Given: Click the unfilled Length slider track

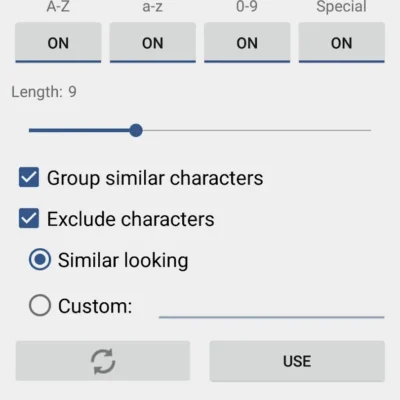Looking at the screenshot, I should 257,130.
